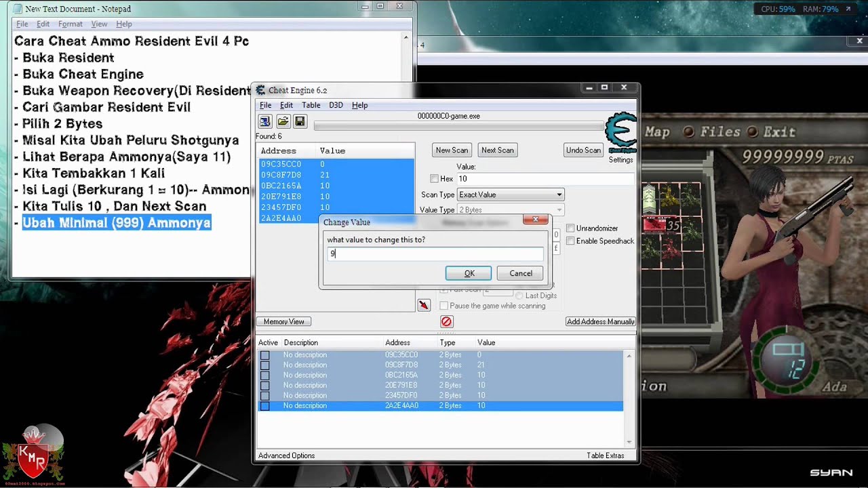
Task: Open Notepad Format menu
Action: pyautogui.click(x=71, y=24)
